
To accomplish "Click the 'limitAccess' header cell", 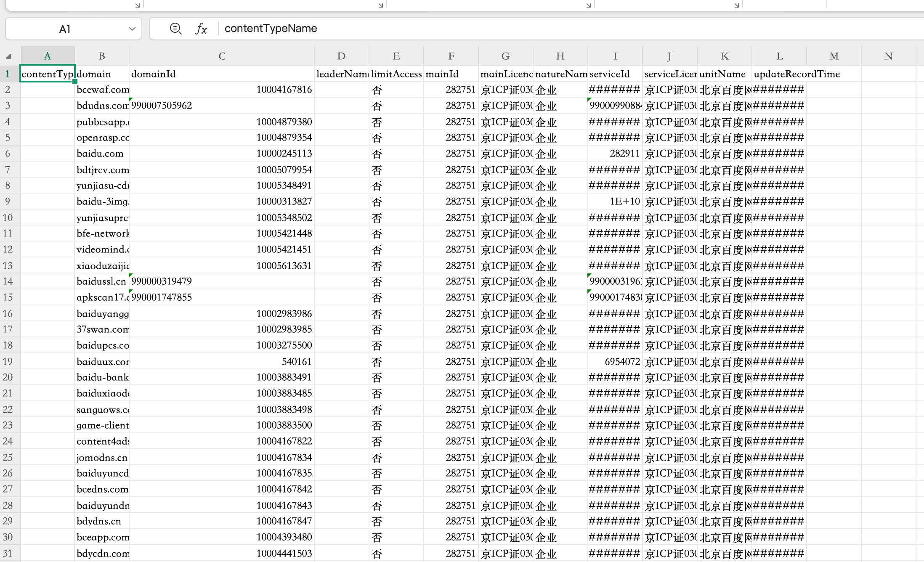I will coord(396,74).
